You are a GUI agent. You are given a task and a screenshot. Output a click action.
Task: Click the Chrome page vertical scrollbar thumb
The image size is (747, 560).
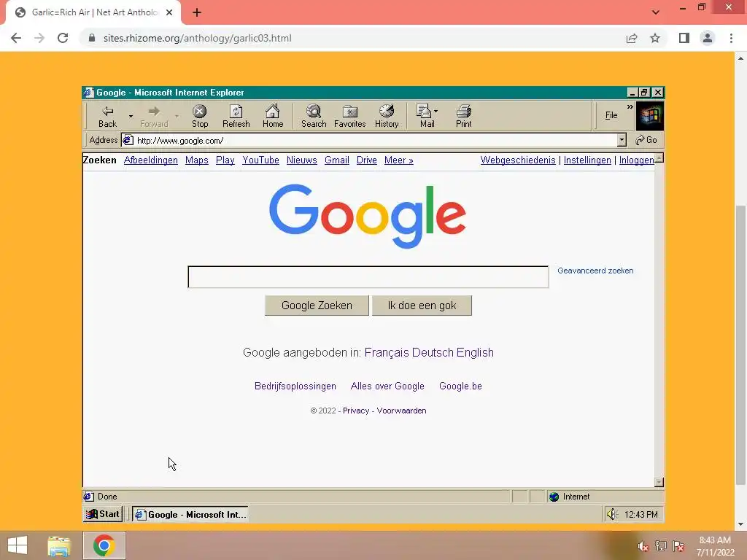tap(740, 345)
